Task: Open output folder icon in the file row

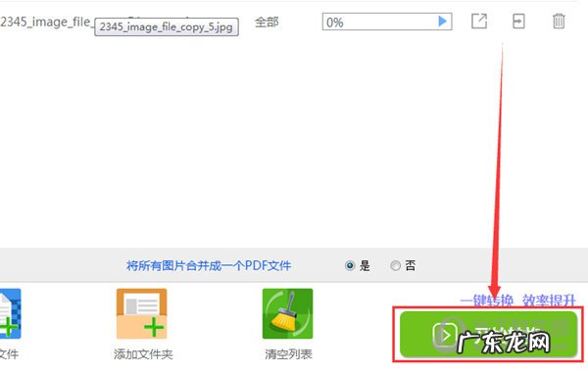Action: click(x=518, y=22)
